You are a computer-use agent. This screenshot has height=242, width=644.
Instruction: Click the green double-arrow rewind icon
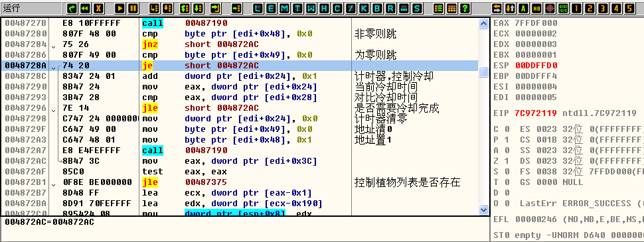(86, 8)
